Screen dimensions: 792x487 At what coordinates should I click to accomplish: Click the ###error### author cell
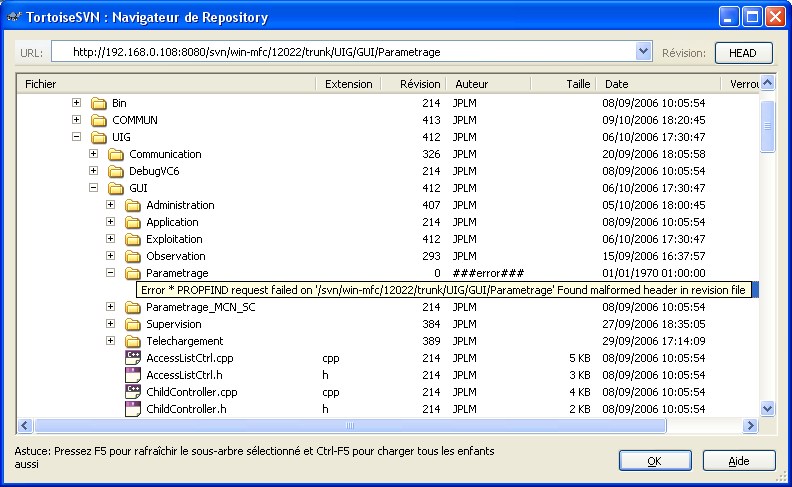pos(488,273)
